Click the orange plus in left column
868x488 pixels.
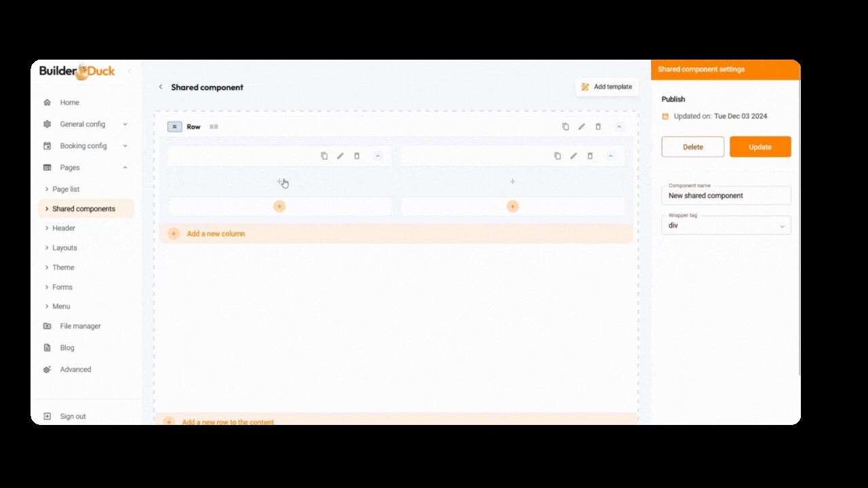[x=279, y=206]
